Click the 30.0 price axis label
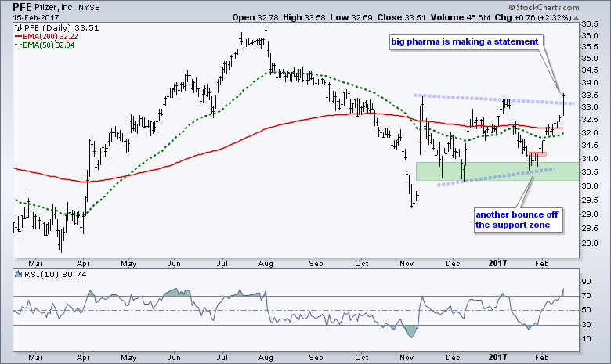Screen dimensions: 611x364 tap(590, 186)
